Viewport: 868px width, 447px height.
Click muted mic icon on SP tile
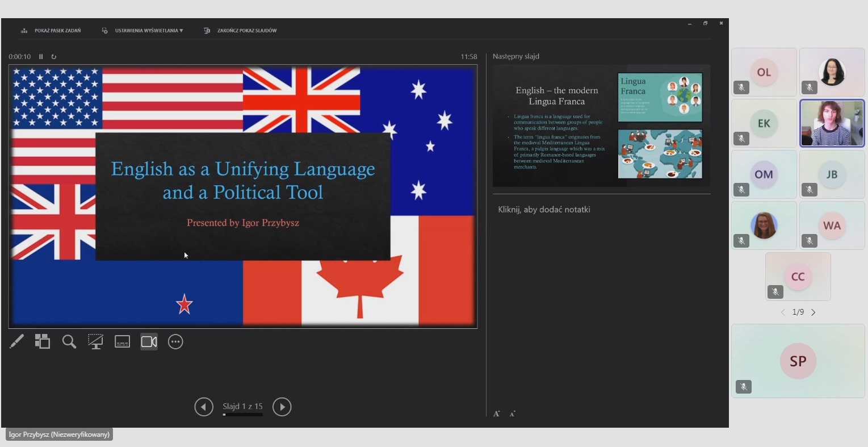744,387
